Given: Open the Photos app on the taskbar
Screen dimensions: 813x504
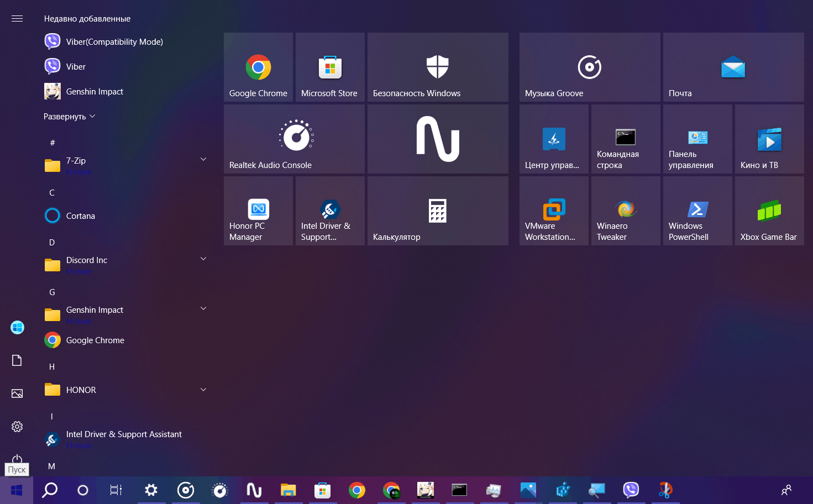Looking at the screenshot, I should [x=528, y=490].
